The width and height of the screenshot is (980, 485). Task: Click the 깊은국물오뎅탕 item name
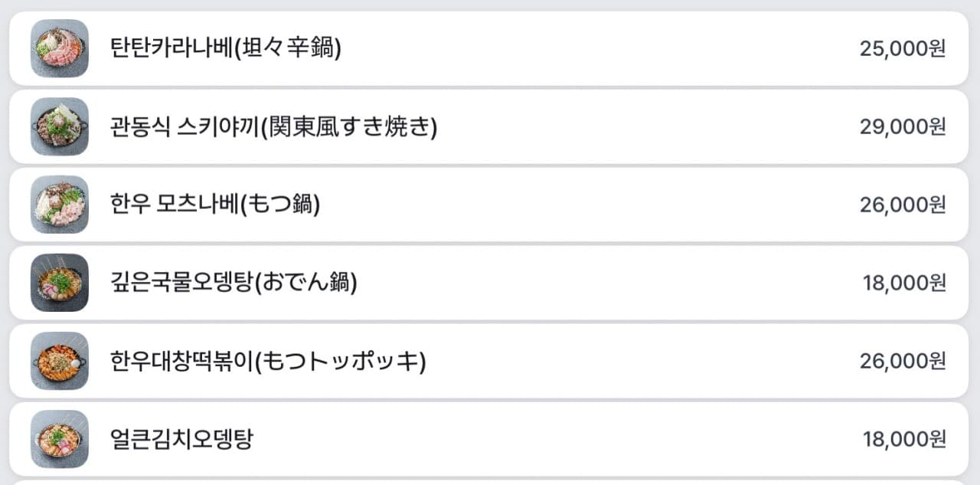pos(234,283)
